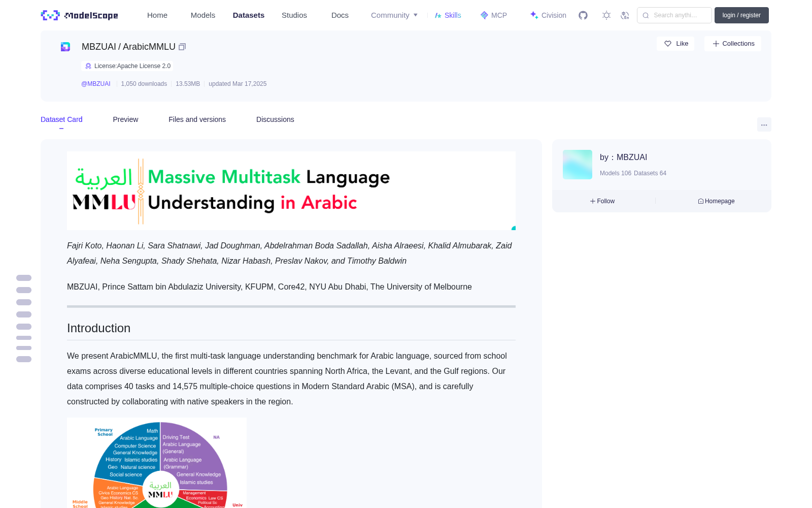Screen dimensions: 812x508
Task: Switch language with the translate icon
Action: (x=625, y=15)
